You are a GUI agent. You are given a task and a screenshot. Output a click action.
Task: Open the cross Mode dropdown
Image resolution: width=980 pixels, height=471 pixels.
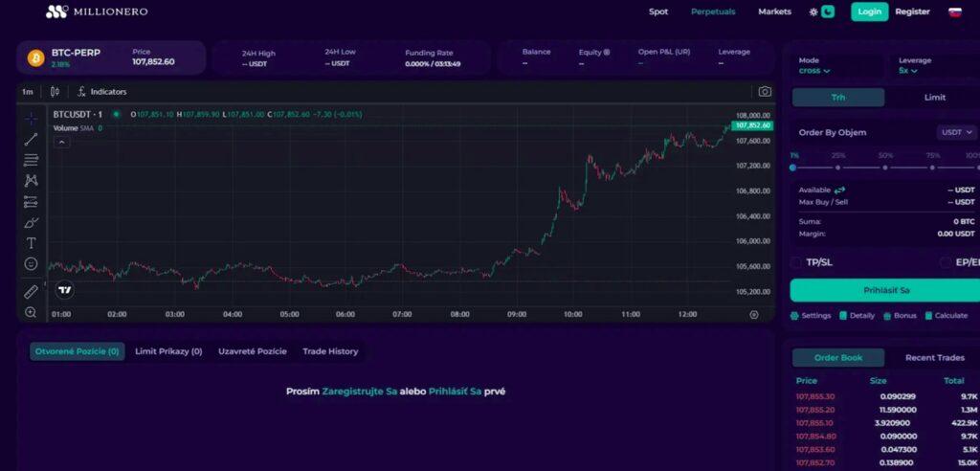pyautogui.click(x=814, y=71)
